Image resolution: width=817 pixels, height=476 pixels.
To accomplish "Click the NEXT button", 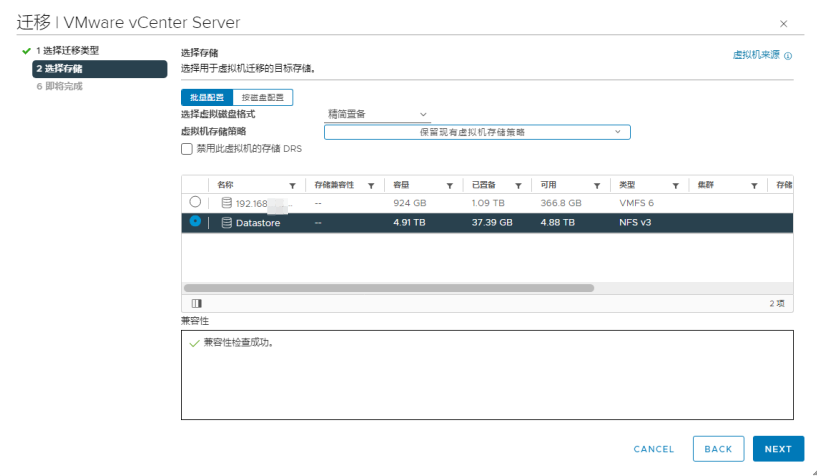I will point(778,449).
